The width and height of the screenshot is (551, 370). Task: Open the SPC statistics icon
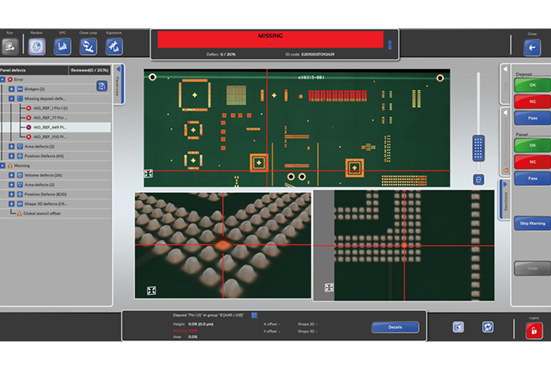point(63,46)
